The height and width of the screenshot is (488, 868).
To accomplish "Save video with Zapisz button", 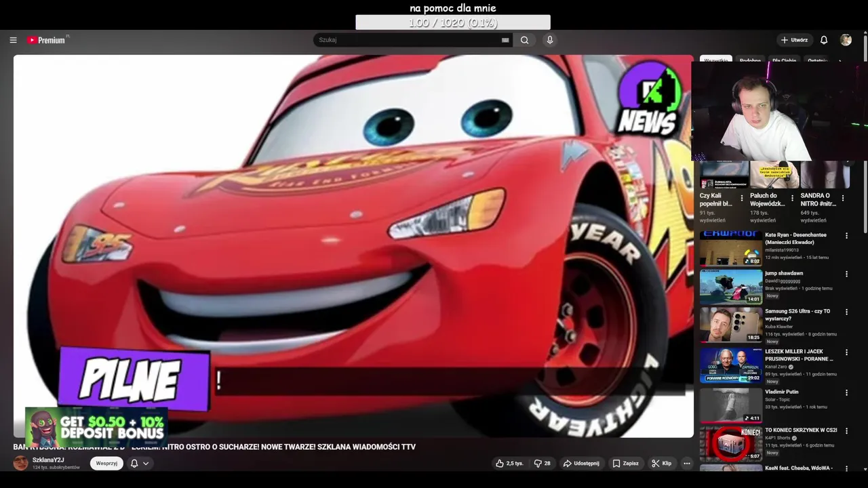I will coord(625,463).
